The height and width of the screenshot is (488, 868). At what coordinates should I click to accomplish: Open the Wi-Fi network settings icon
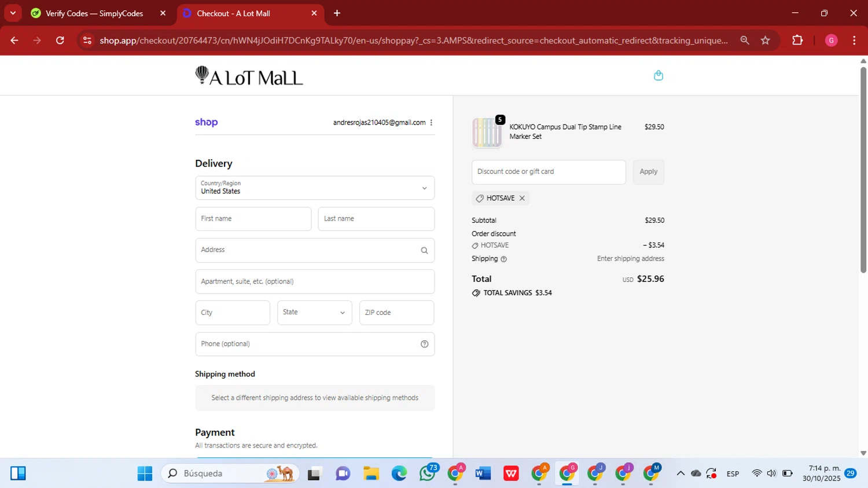[757, 474]
